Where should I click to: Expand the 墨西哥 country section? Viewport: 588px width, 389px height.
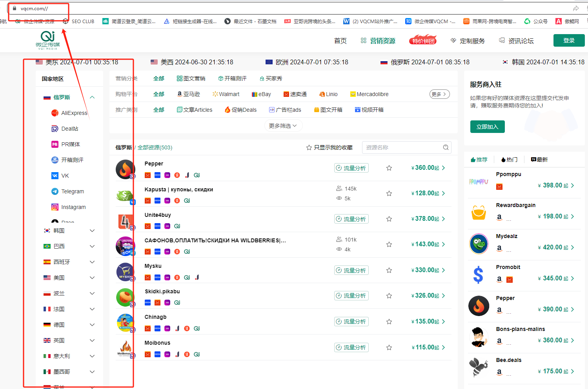(92, 372)
